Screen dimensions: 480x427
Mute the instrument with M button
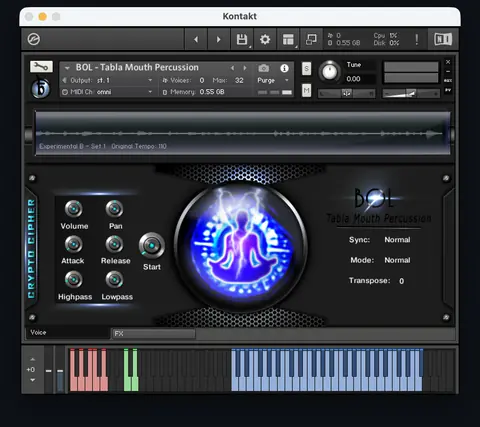click(x=306, y=90)
